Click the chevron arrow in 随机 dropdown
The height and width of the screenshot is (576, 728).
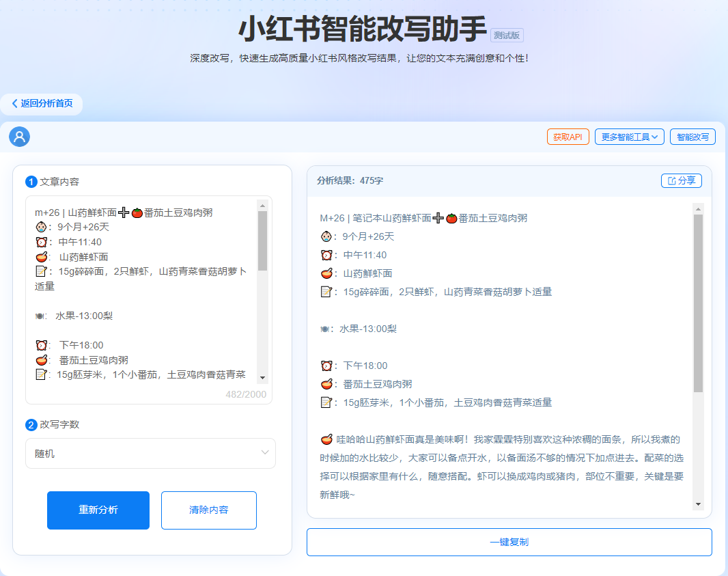265,452
